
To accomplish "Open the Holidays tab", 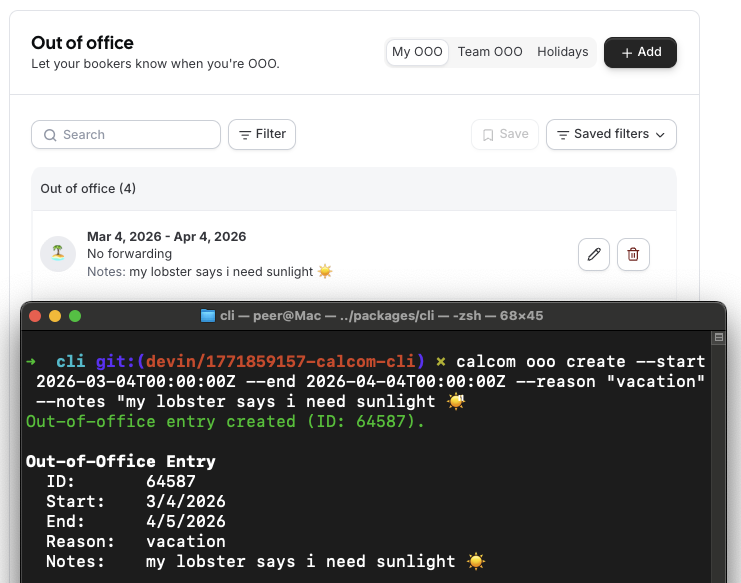I will 562,52.
